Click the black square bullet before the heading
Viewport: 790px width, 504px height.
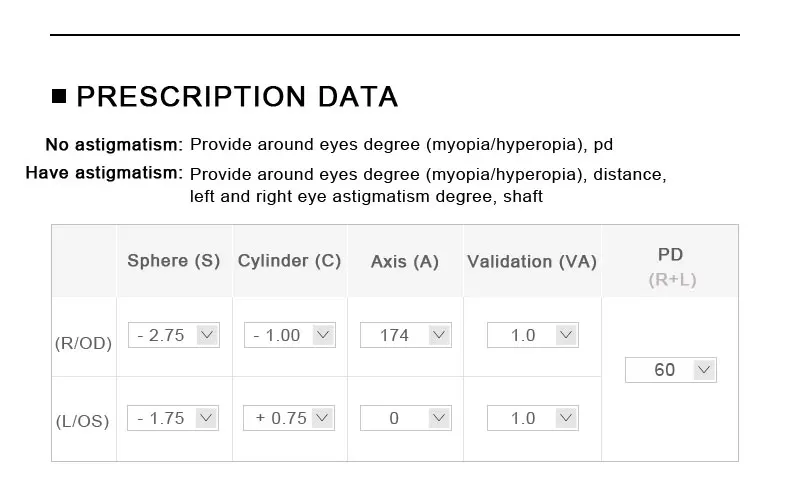coord(59,97)
